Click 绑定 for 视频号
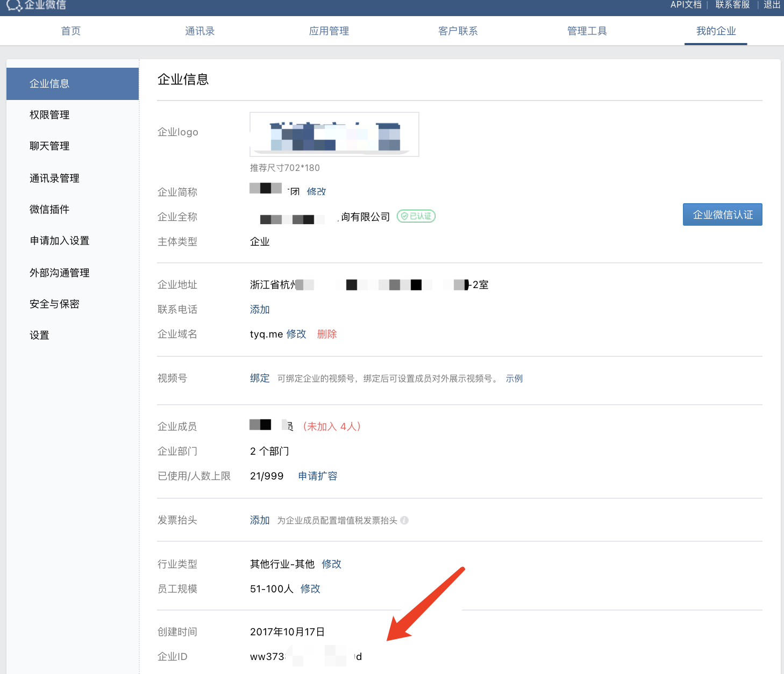Viewport: 784px width, 674px height. point(260,378)
